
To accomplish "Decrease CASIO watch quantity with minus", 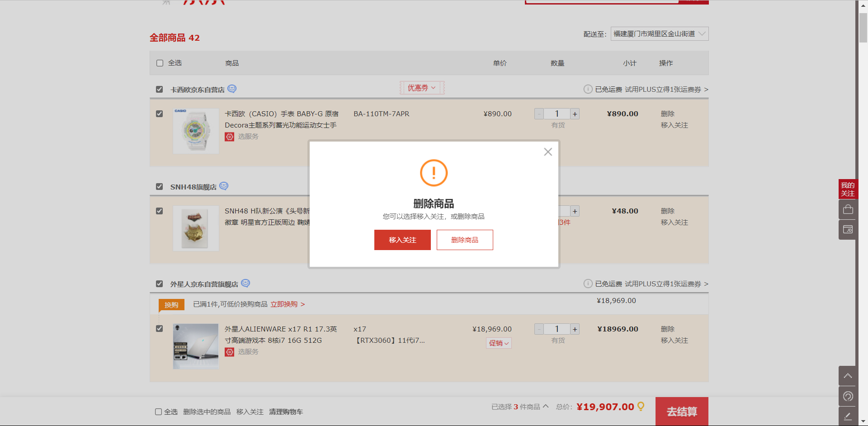I will (539, 114).
